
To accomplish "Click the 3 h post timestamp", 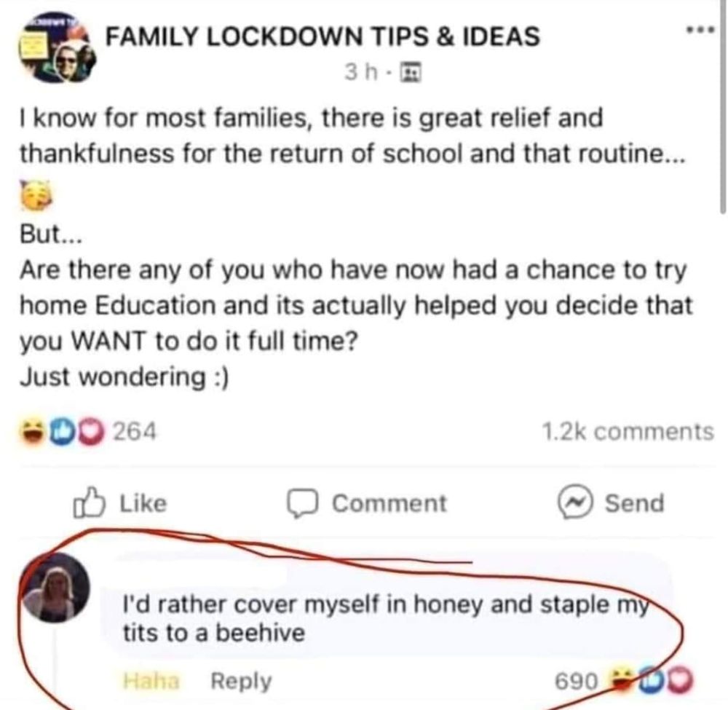I will pos(361,72).
